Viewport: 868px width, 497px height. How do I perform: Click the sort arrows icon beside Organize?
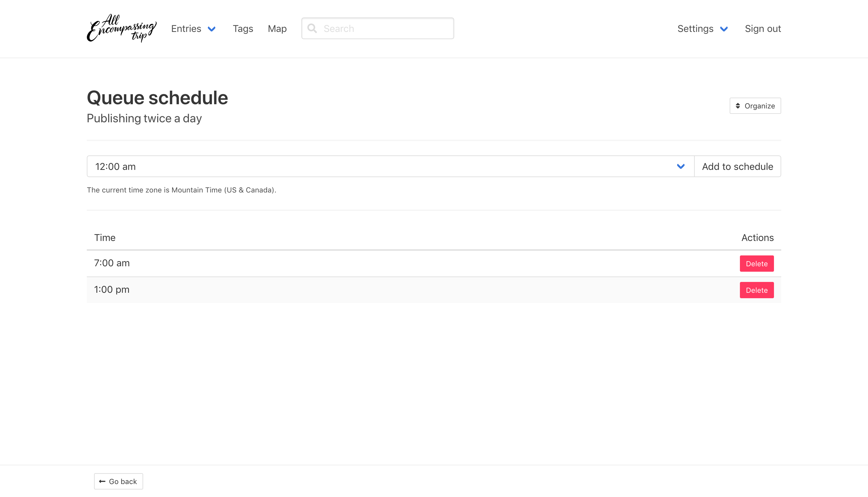click(738, 106)
